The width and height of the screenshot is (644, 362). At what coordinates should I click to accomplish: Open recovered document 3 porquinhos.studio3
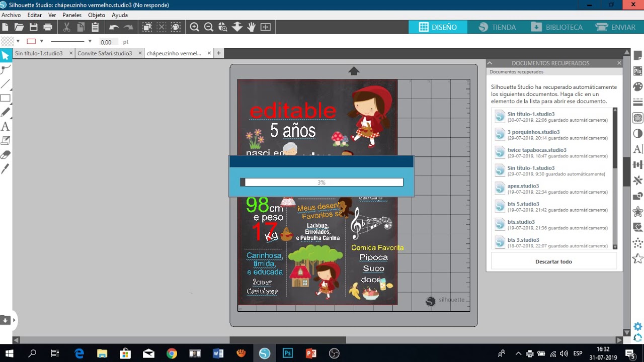(552, 135)
